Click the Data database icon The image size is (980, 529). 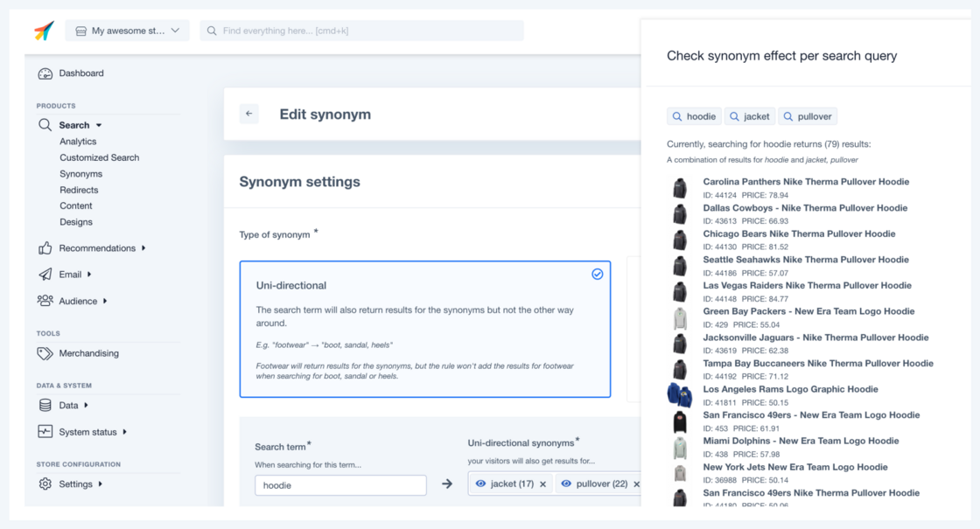[x=45, y=406]
